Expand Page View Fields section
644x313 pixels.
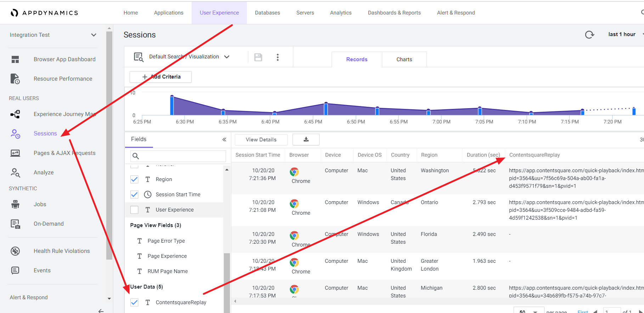(x=156, y=225)
